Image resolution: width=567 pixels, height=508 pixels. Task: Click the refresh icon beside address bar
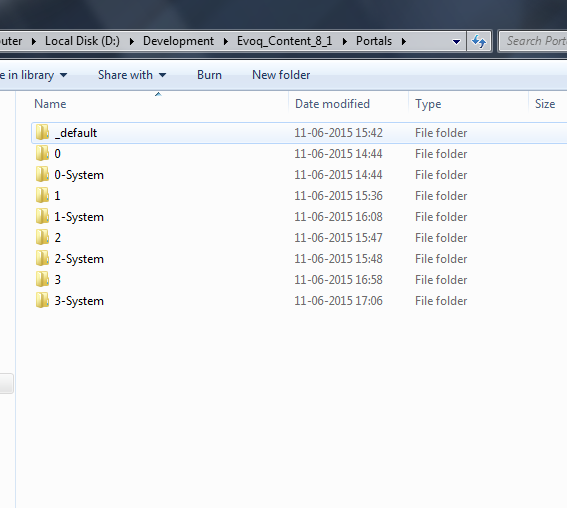tap(479, 41)
